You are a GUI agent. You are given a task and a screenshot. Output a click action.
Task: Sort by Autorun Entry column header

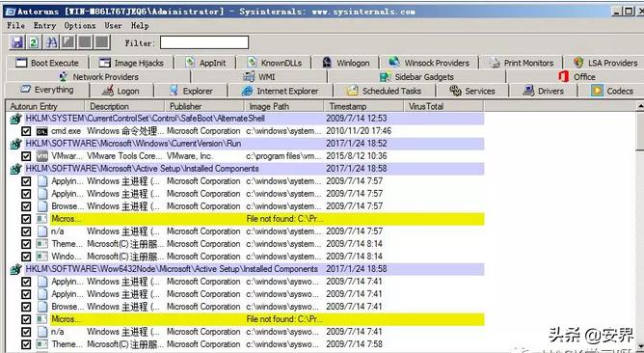point(44,106)
